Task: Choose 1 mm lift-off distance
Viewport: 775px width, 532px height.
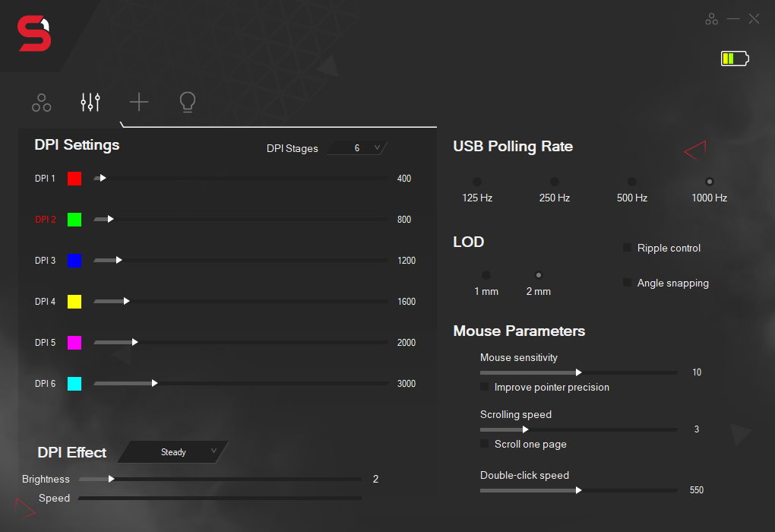Action: 486,275
